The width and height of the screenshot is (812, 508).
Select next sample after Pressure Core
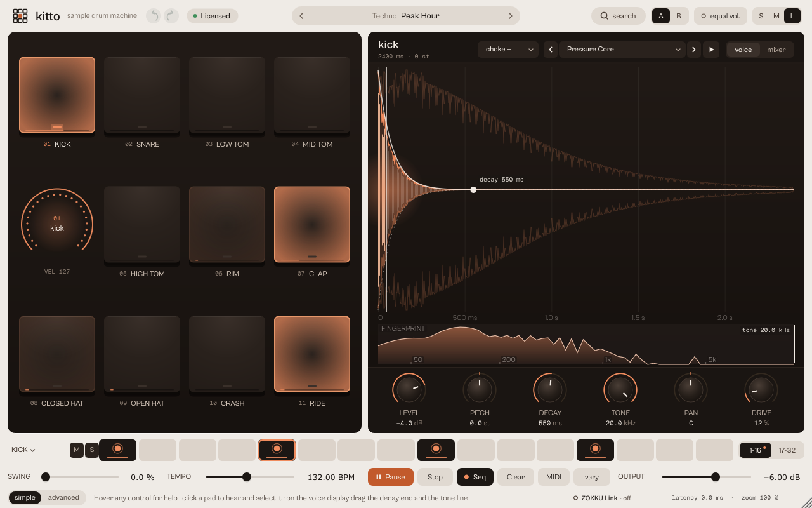tap(694, 50)
